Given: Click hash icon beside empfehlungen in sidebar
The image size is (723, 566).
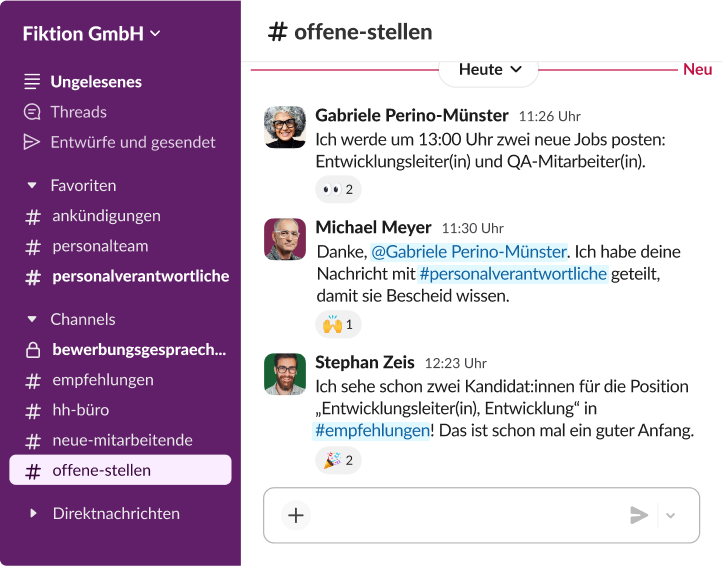Looking at the screenshot, I should (x=33, y=381).
